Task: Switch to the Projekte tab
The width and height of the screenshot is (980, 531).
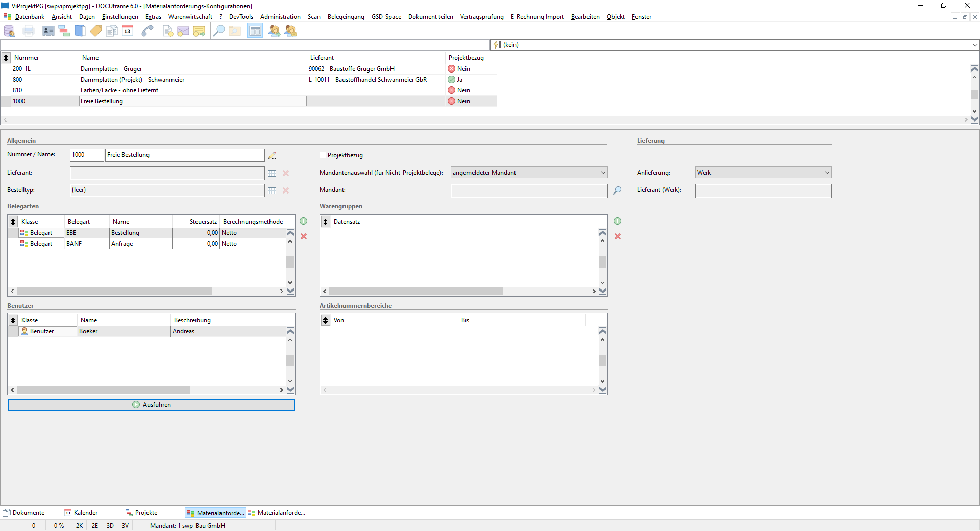Action: click(141, 513)
